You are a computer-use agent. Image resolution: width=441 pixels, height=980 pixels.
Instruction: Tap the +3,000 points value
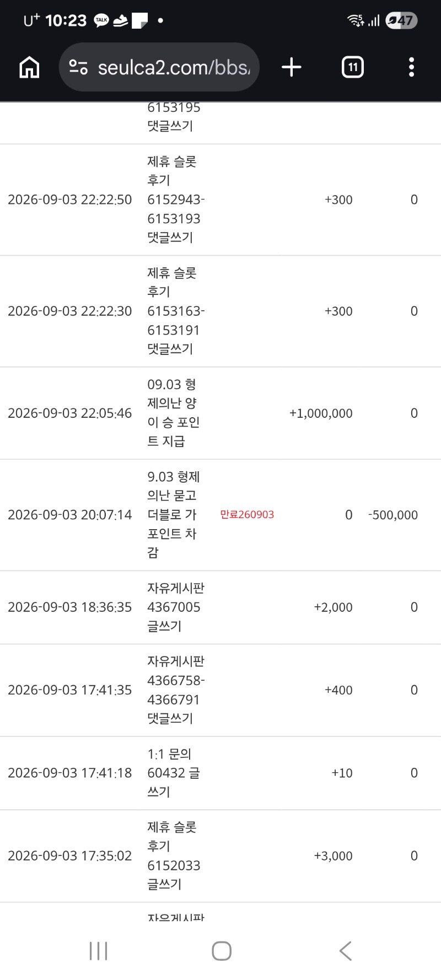click(333, 855)
